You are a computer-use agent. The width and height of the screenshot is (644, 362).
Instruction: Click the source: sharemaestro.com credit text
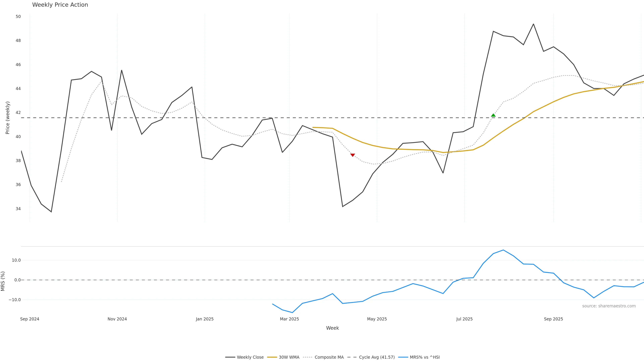[609, 306]
